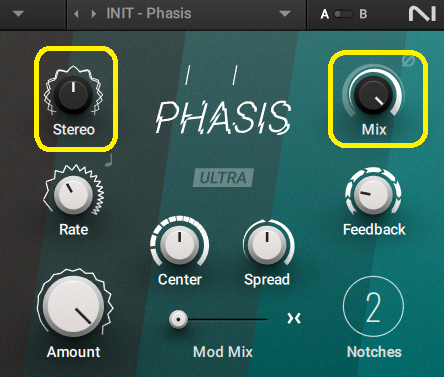Screen dimensions: 444x377
Task: Toggle the A/B comparison switch
Action: pos(343,14)
